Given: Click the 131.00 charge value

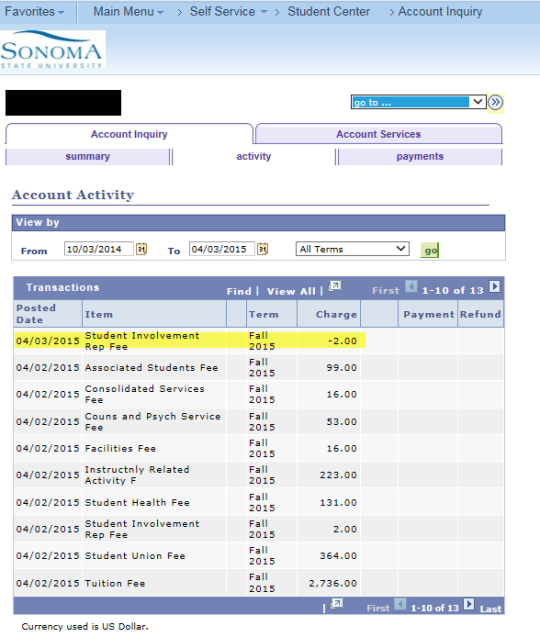Looking at the screenshot, I should coord(338,503).
